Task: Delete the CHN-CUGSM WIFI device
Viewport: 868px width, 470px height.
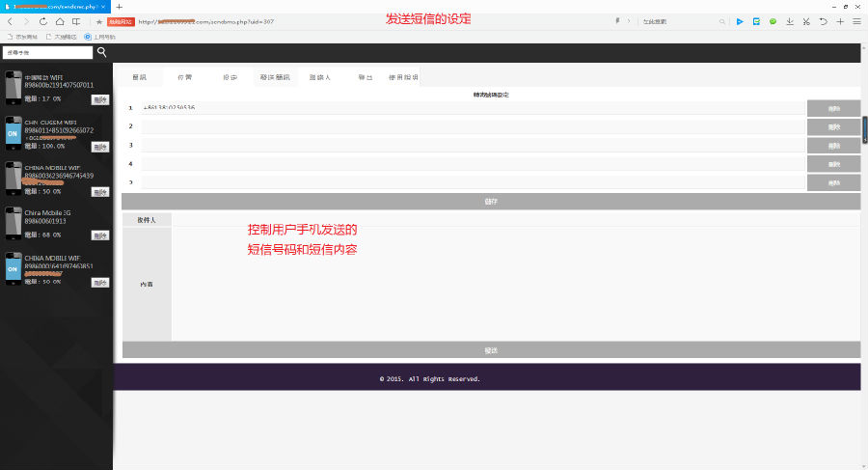Action: (100, 147)
